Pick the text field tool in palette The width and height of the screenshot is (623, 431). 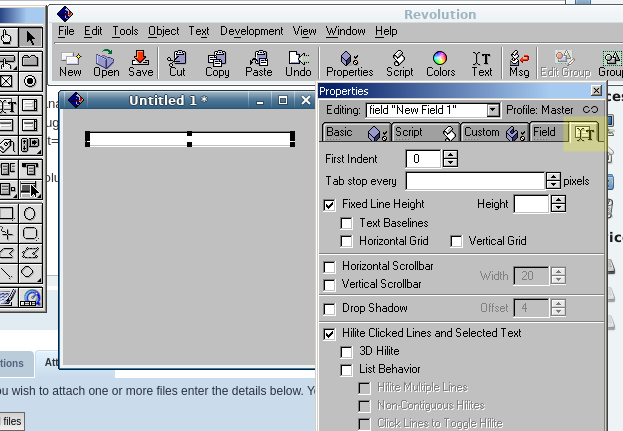pyautogui.click(x=7, y=105)
